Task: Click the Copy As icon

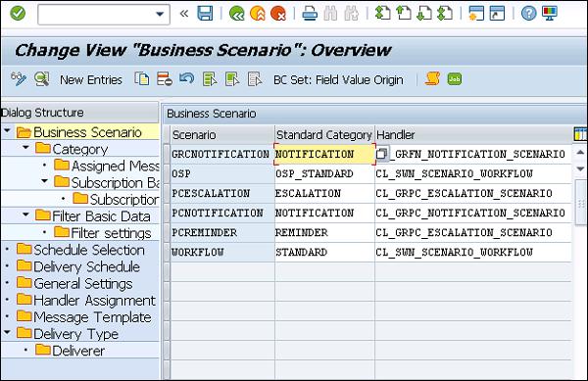Action: [142, 79]
